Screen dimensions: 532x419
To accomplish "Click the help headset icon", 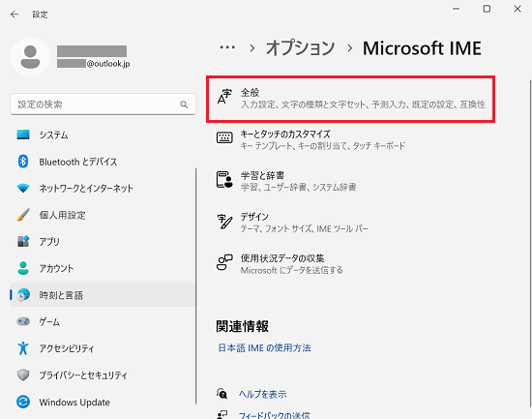I will tap(222, 394).
